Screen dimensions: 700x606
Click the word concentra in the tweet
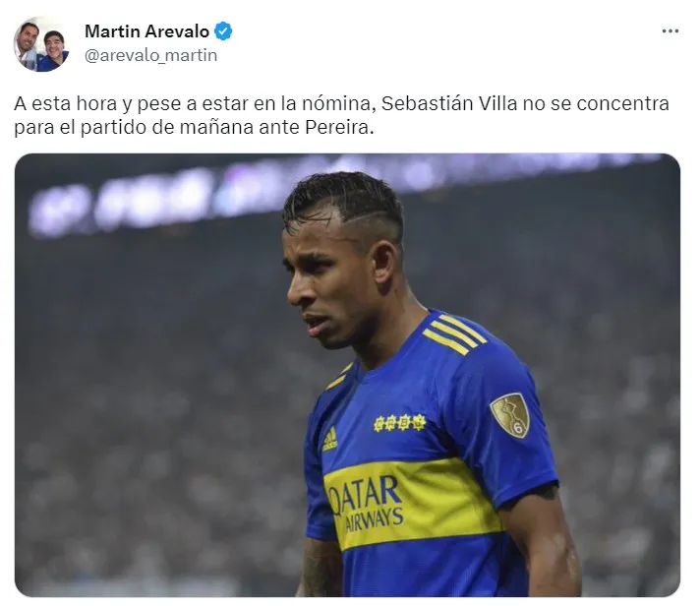pos(622,103)
